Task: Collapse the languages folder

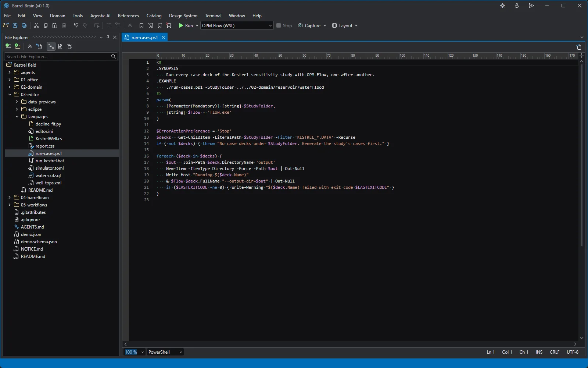Action: tap(17, 117)
